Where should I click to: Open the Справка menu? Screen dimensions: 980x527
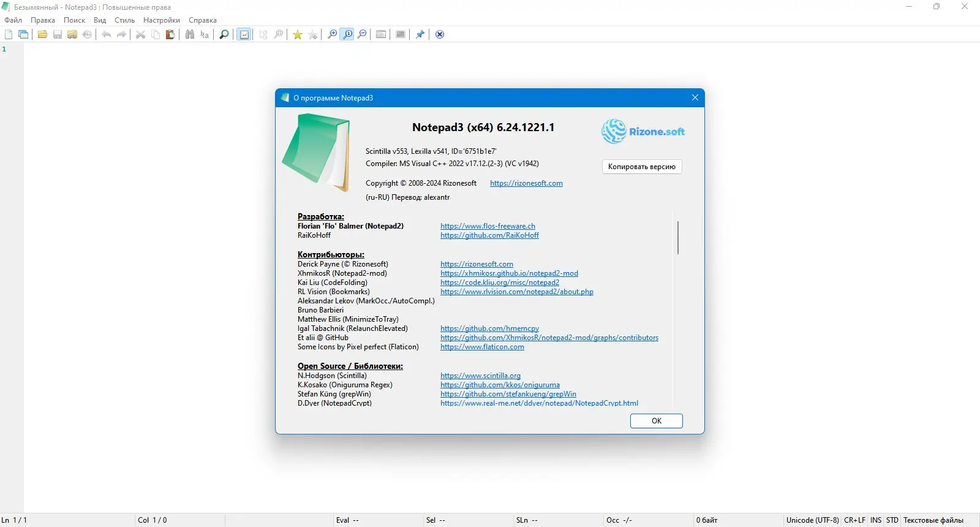click(x=203, y=20)
